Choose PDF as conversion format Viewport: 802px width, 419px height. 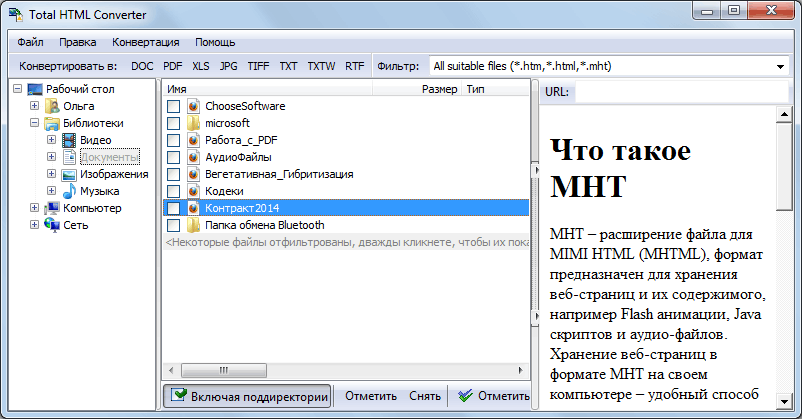173,67
